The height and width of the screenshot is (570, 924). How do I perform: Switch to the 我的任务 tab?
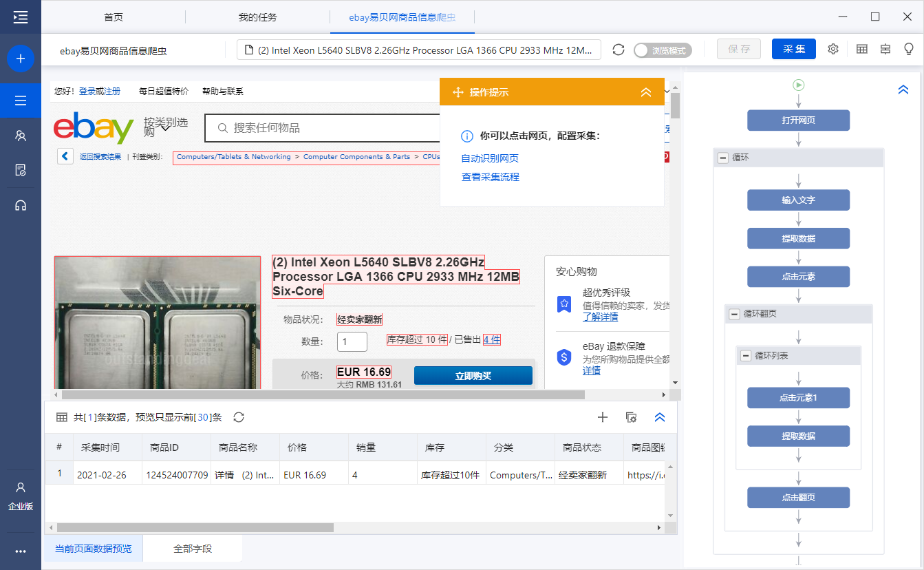[257, 17]
